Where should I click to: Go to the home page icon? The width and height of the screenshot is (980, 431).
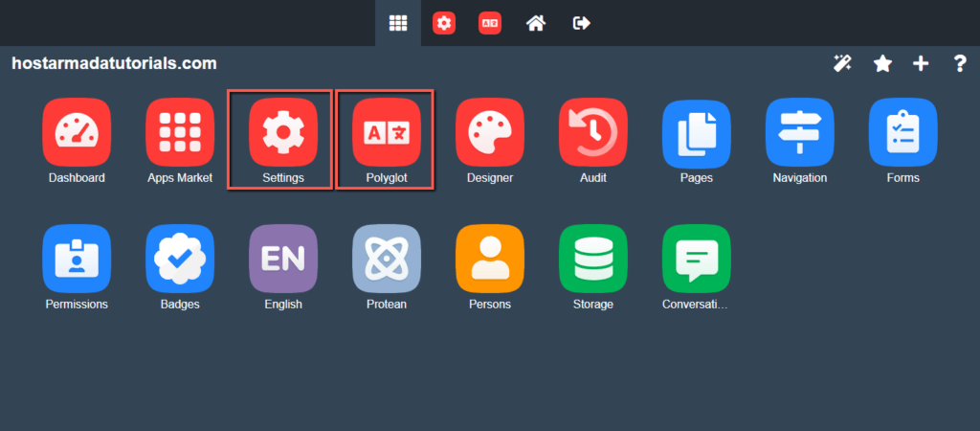point(536,23)
